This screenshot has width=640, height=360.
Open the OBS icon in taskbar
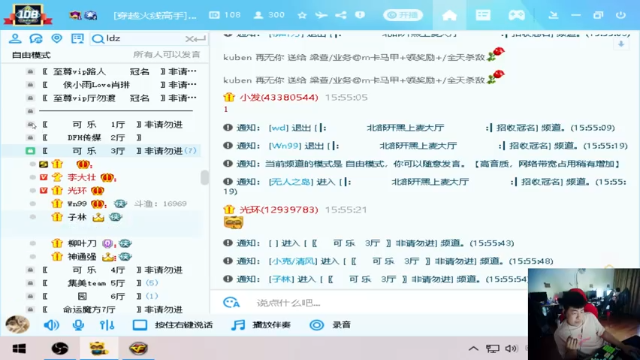60,349
